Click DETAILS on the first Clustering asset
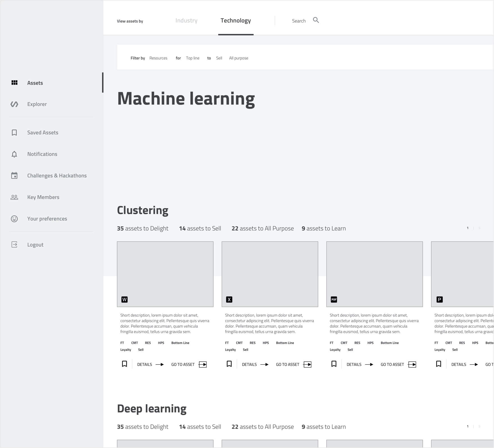This screenshot has height=448, width=494. click(145, 364)
